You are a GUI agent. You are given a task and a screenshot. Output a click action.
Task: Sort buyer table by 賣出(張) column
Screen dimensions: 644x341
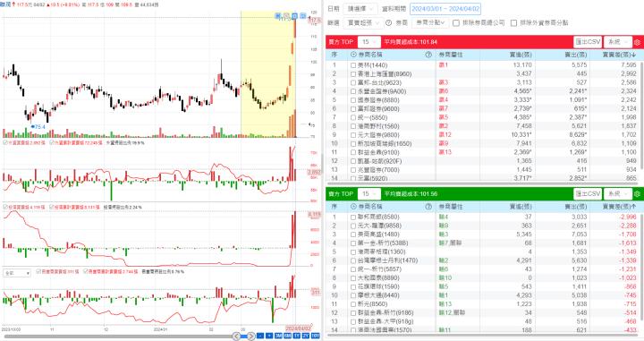pos(576,55)
